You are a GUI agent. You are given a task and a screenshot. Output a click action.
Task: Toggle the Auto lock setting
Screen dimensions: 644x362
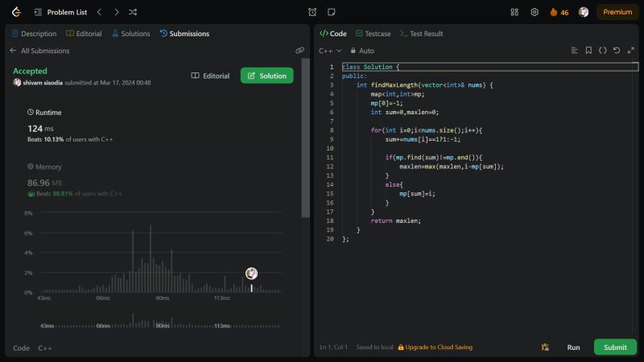pos(361,51)
